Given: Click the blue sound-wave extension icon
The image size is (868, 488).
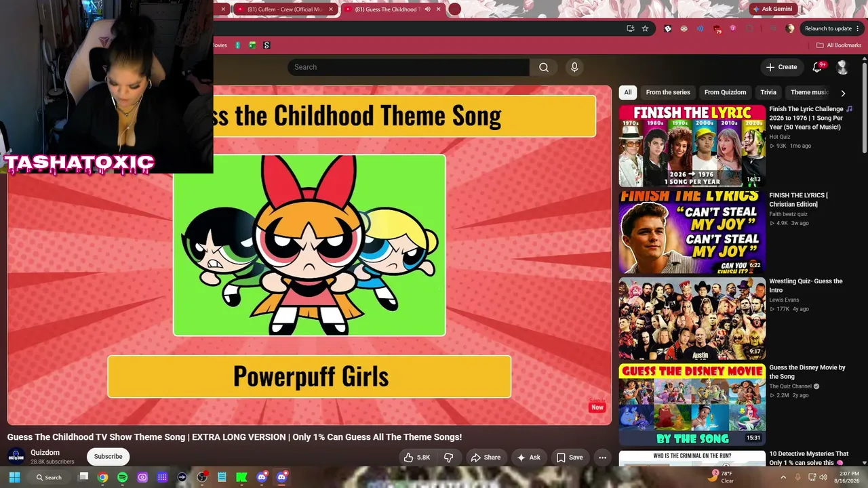Looking at the screenshot, I should click(700, 28).
